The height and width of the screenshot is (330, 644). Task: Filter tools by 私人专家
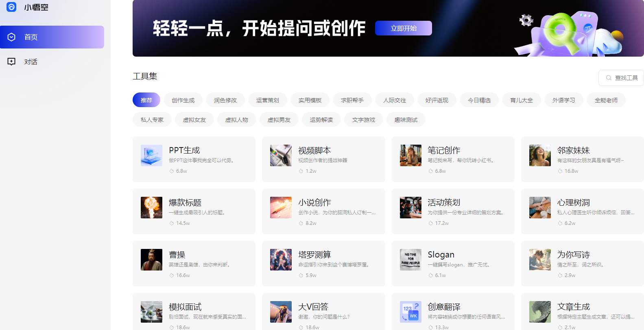(x=152, y=120)
